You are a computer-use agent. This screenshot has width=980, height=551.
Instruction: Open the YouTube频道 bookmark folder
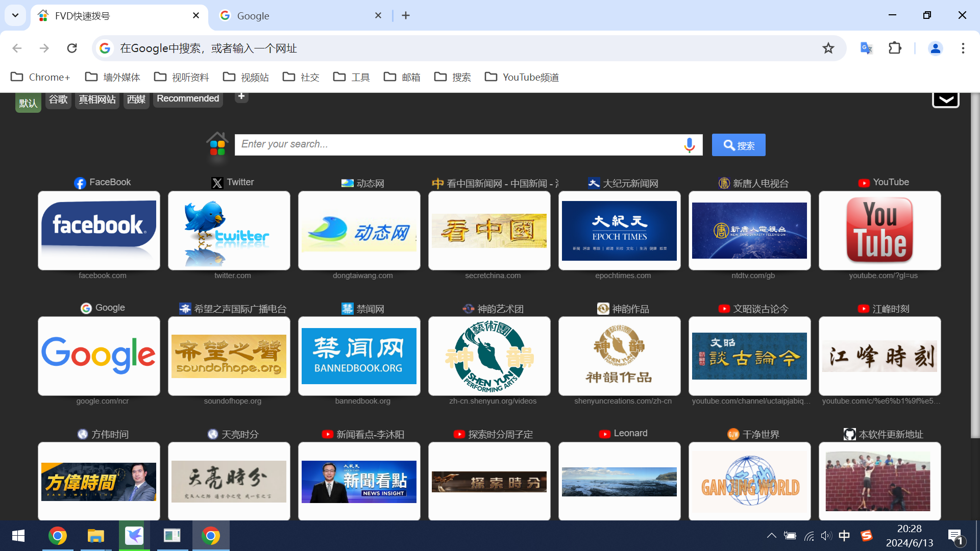(x=522, y=77)
